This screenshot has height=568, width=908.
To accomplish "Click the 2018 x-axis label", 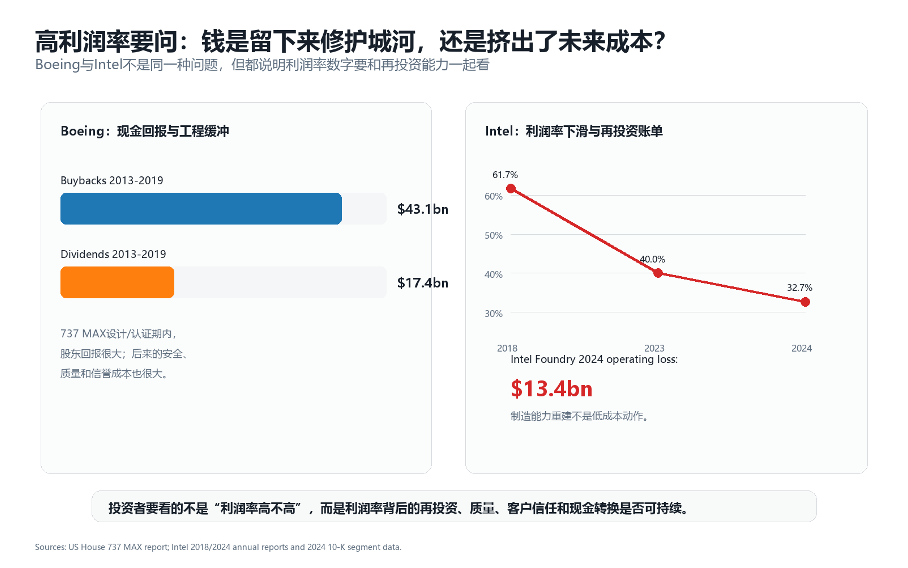I will tap(507, 348).
